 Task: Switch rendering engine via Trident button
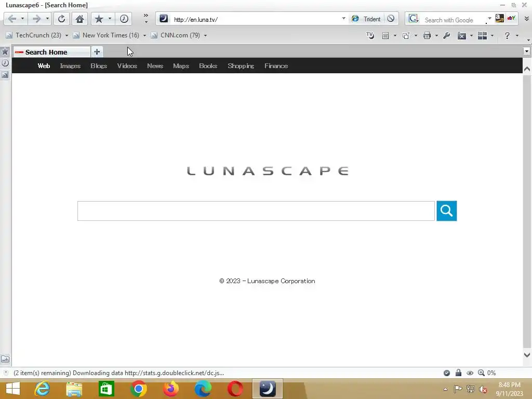[x=366, y=19]
